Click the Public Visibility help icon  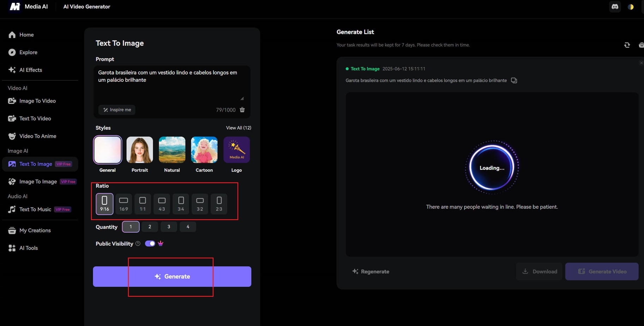138,244
